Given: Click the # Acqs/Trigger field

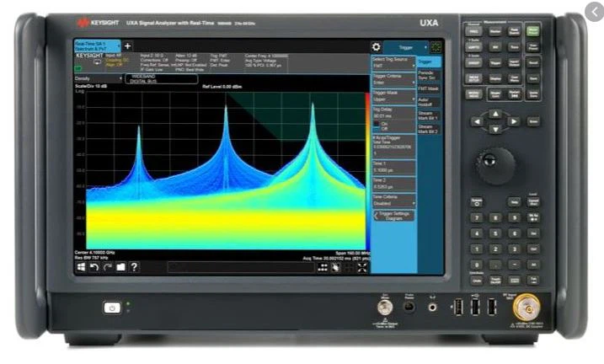Looking at the screenshot, I should pyautogui.click(x=393, y=146).
